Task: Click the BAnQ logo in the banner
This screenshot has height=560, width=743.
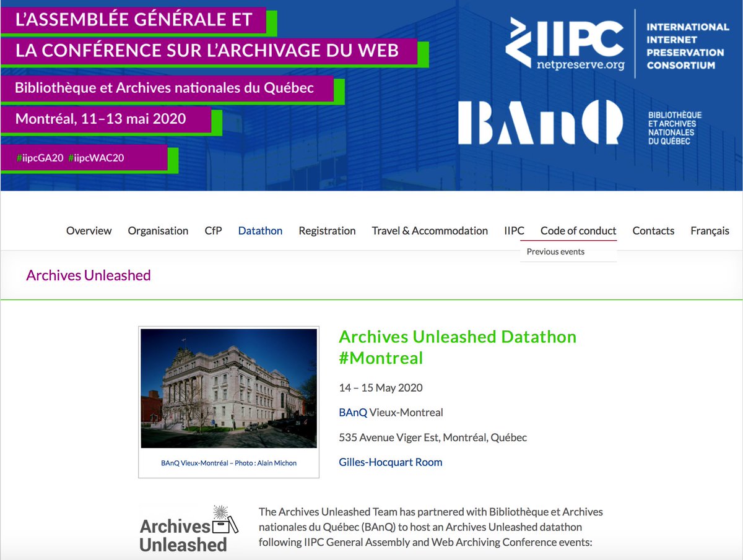Action: 540,122
